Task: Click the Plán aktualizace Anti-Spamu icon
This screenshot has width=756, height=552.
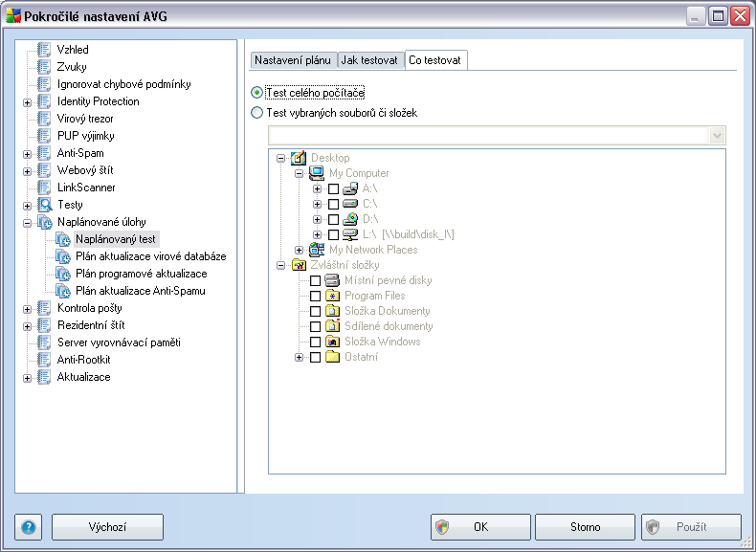Action: tap(63, 291)
